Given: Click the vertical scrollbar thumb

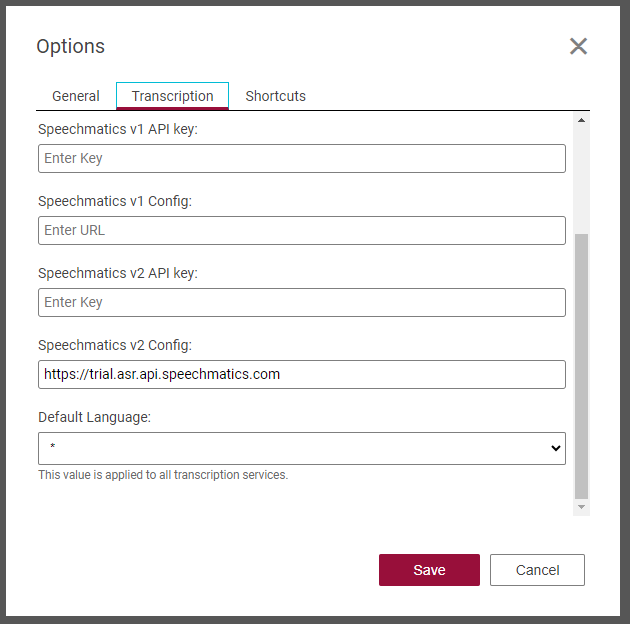Looking at the screenshot, I should (x=581, y=365).
